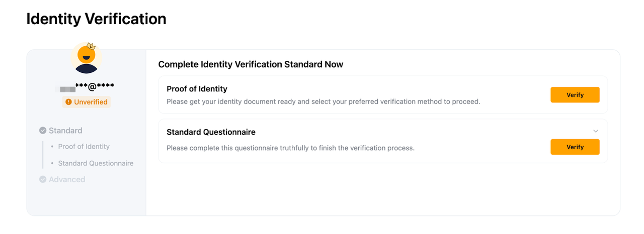Click the masked email address
Image resolution: width=644 pixels, height=234 pixels.
click(x=86, y=87)
